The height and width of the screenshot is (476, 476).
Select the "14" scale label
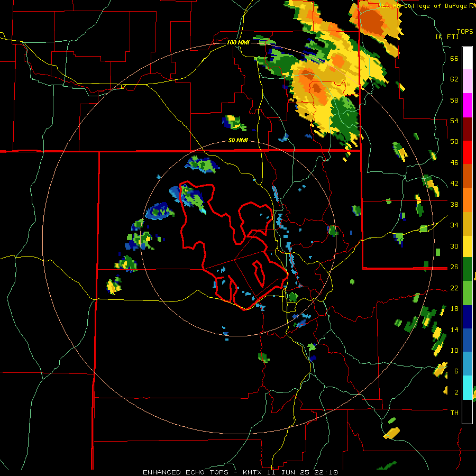pos(454,329)
